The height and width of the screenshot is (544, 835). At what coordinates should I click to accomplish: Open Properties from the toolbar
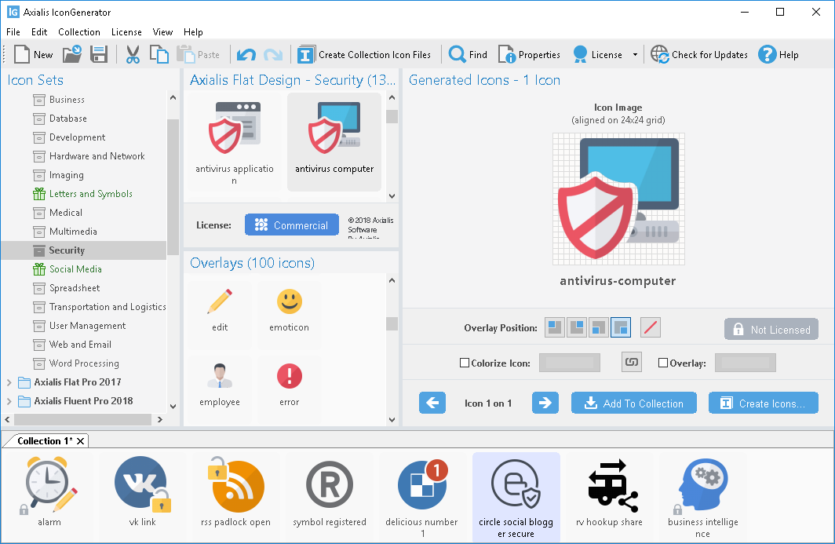(529, 54)
